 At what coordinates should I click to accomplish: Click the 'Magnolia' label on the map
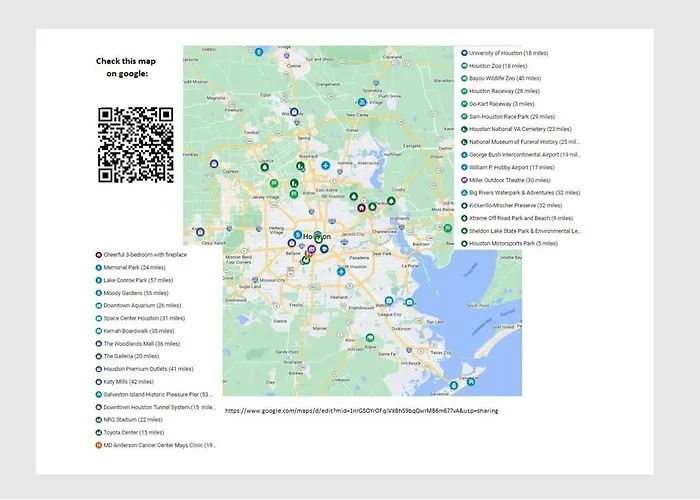(x=216, y=98)
